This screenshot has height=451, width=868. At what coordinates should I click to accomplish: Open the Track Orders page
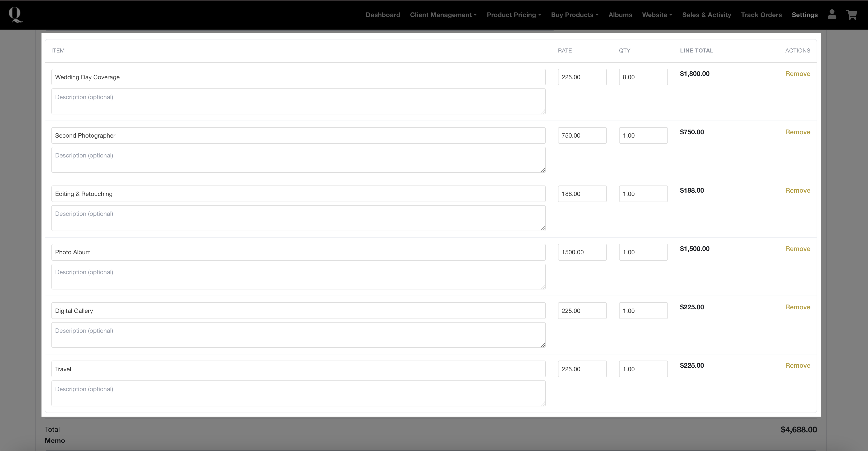coord(761,15)
